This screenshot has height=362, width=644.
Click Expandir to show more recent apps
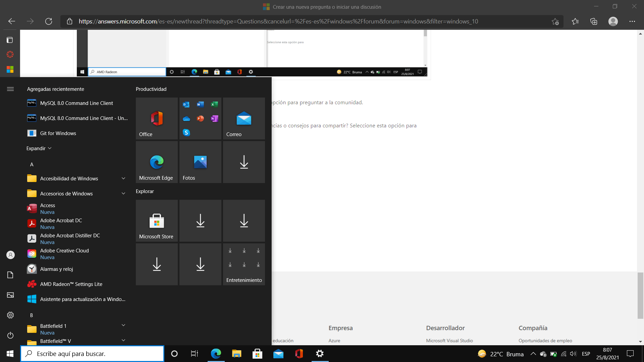click(x=39, y=148)
